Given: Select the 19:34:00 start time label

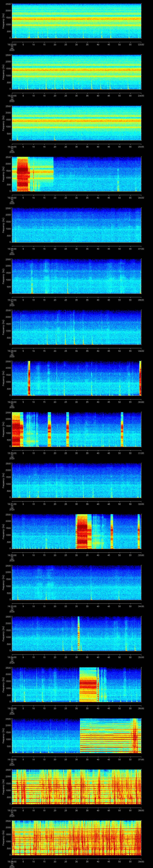Looking at the screenshot, I should click(12, 657).
